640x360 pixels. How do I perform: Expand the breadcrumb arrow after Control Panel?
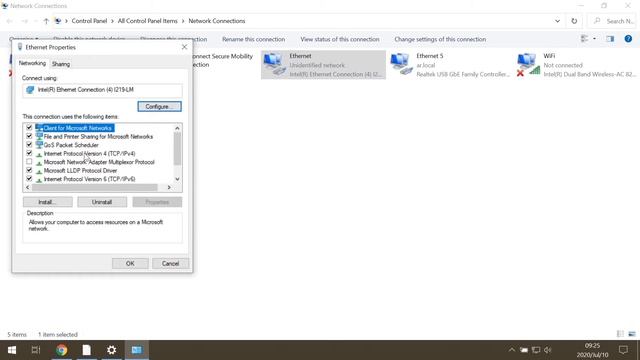(x=112, y=21)
